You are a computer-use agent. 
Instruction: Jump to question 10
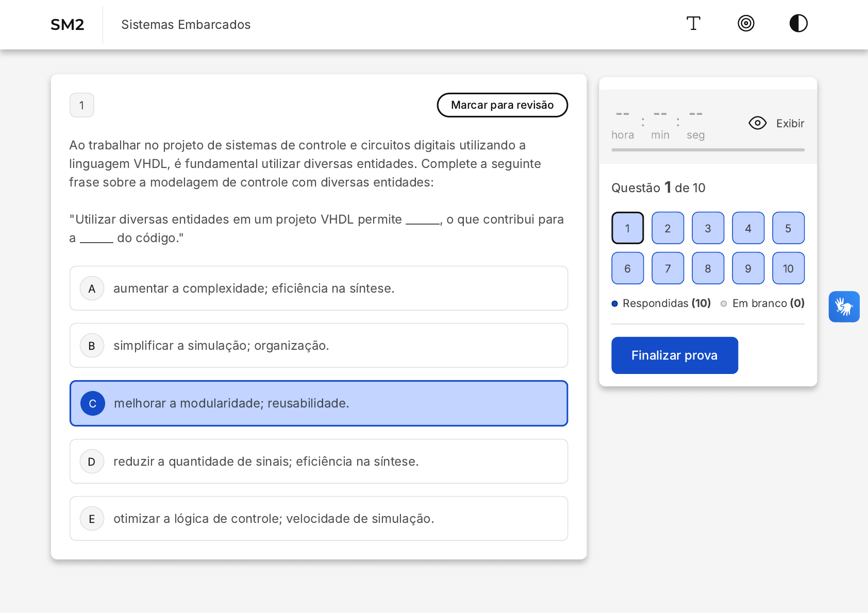tap(788, 268)
